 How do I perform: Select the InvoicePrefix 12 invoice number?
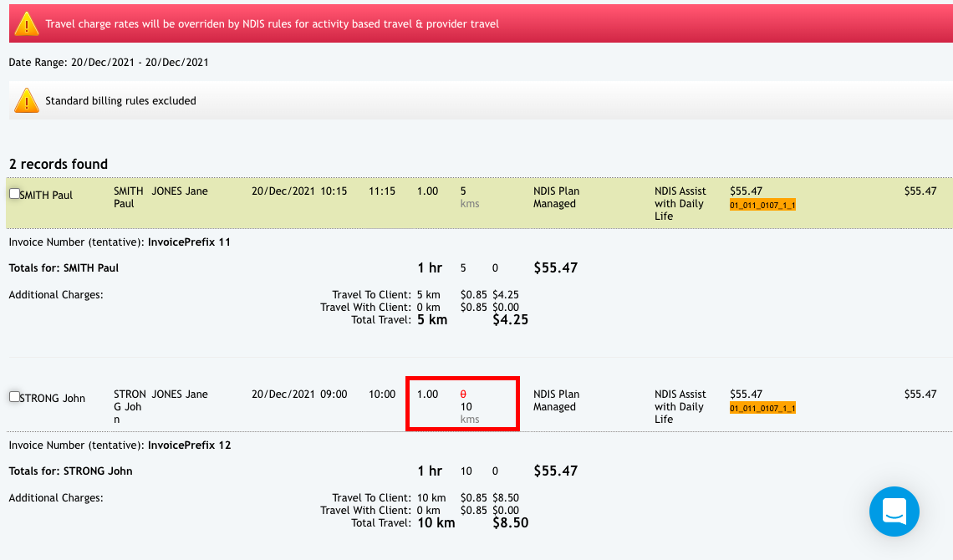(189, 445)
